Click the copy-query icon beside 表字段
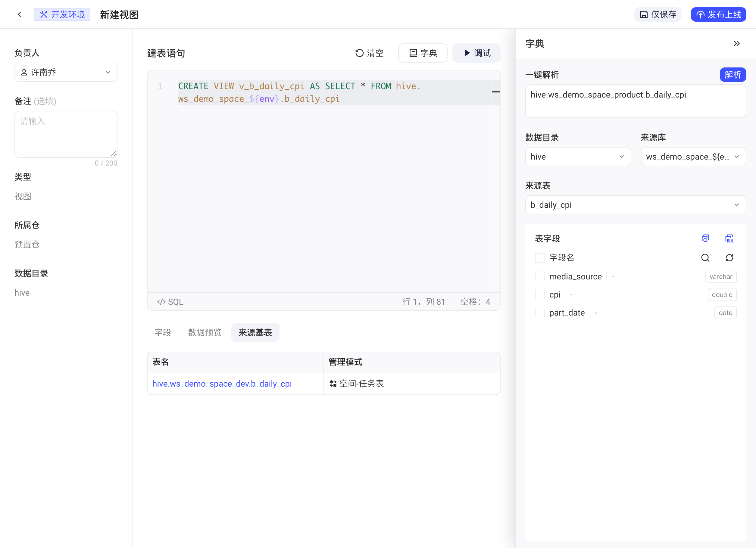 (x=705, y=238)
